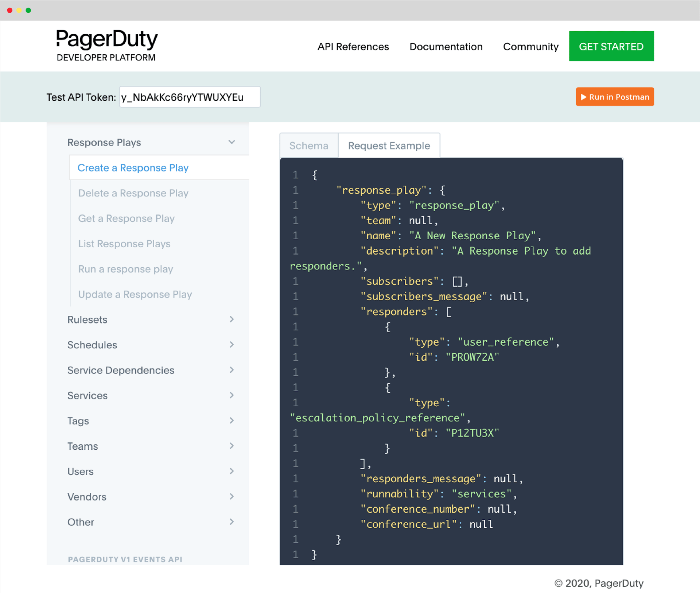The height and width of the screenshot is (593, 700).
Task: Expand the Tags category
Action: pyautogui.click(x=78, y=421)
